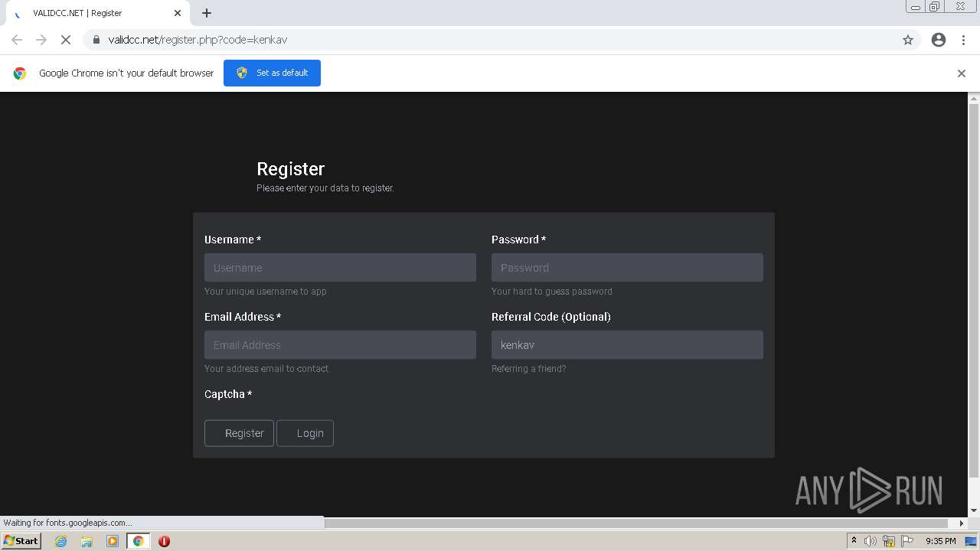Click the Referral Code field with kenkav
This screenshot has width=980, height=551.
click(x=627, y=345)
